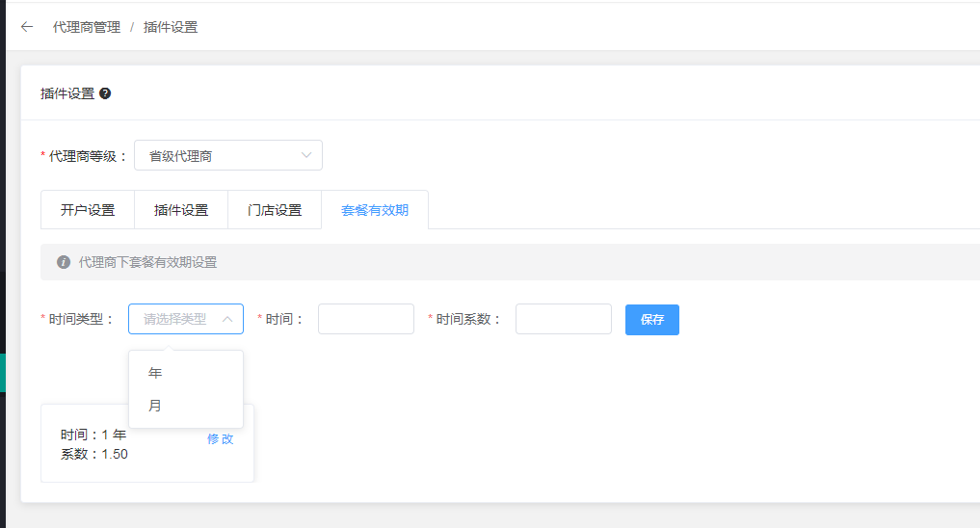980x528 pixels.
Task: Click the 时间：1 年 text
Action: pos(93,435)
